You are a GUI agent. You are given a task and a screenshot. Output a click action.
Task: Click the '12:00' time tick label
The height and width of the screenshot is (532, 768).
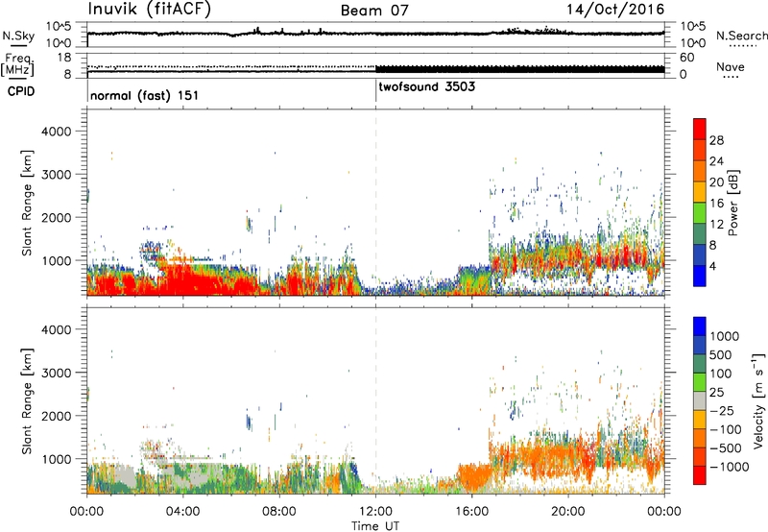(375, 512)
